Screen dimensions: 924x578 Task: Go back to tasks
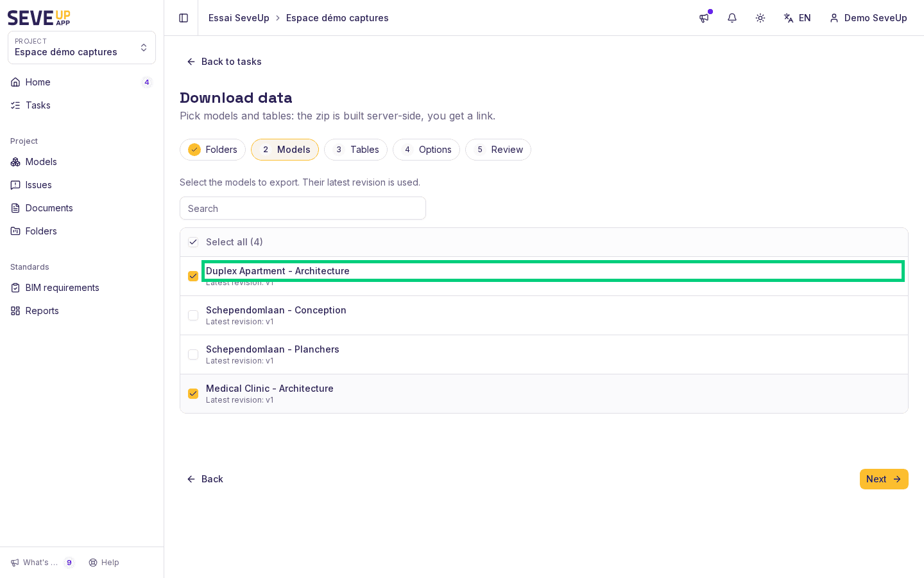point(224,62)
